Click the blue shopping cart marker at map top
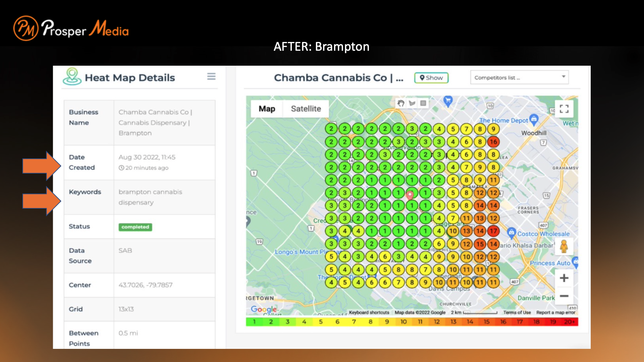 pyautogui.click(x=448, y=101)
